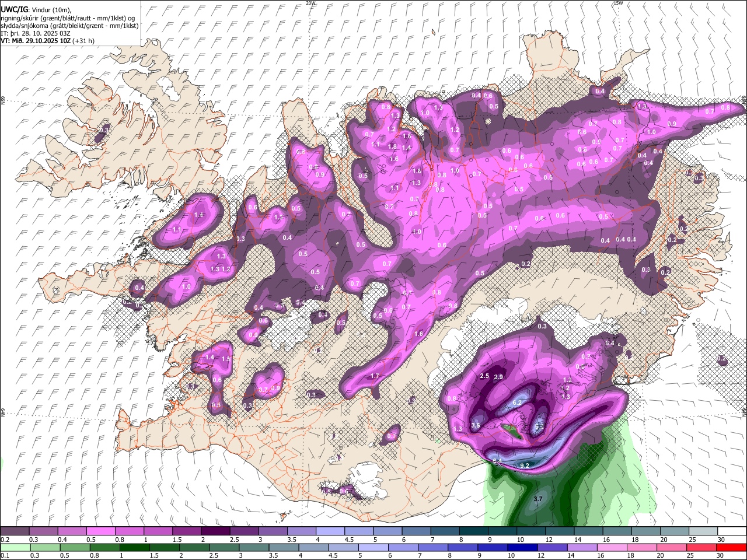
Task: Click the pale grey 25 snow legend swatch
Action: [703, 531]
